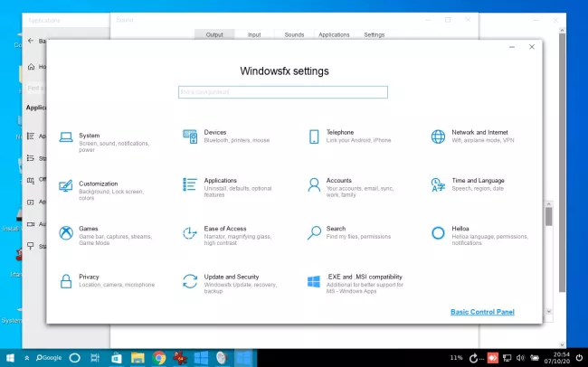Open Time and Language title

(479, 181)
